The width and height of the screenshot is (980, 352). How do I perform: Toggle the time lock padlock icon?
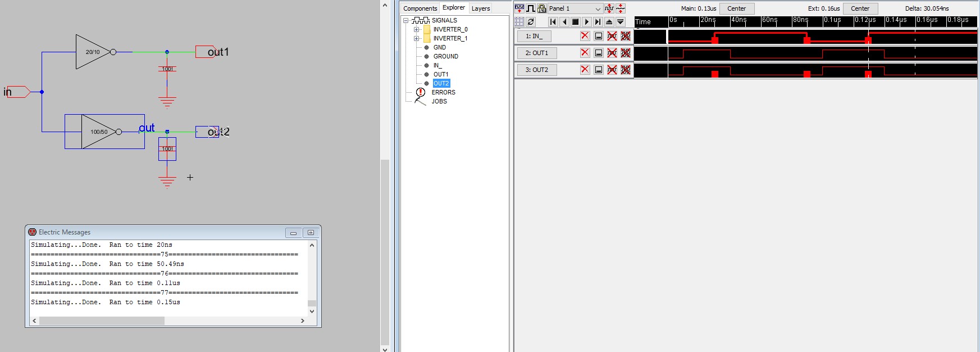pyautogui.click(x=542, y=8)
